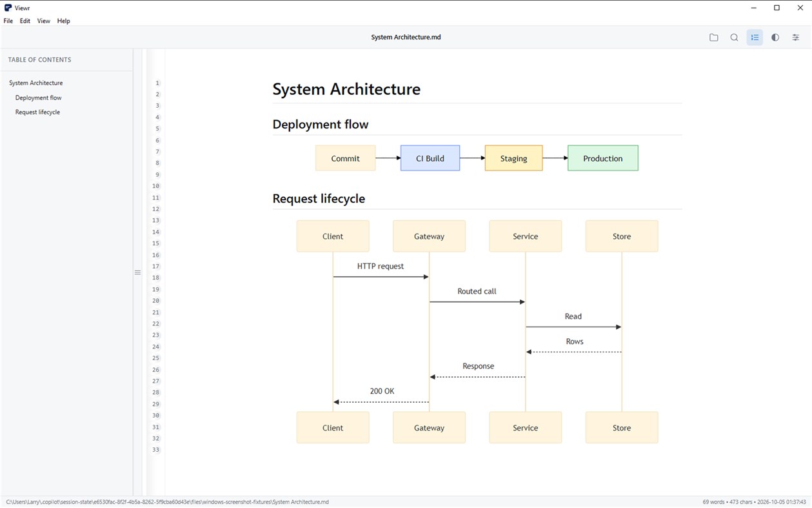Viewport: 812px width, 508px height.
Task: Open the Help menu
Action: click(x=63, y=21)
